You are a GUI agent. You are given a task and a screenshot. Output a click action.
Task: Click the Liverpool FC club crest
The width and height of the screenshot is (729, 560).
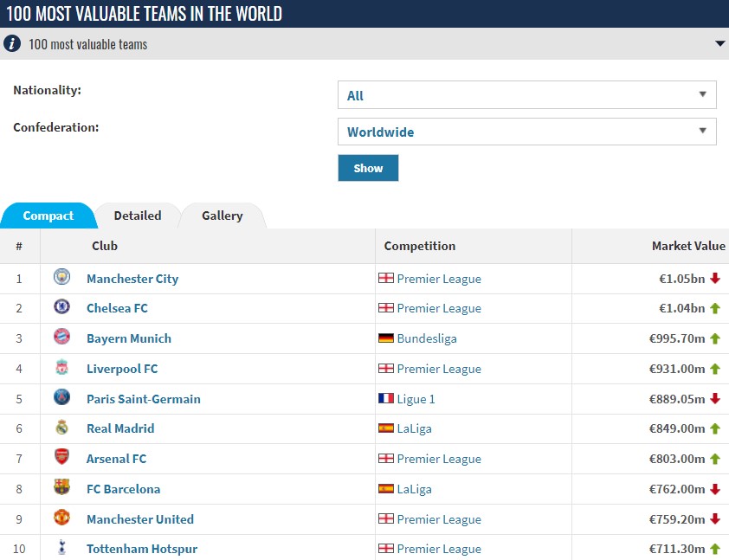(61, 367)
